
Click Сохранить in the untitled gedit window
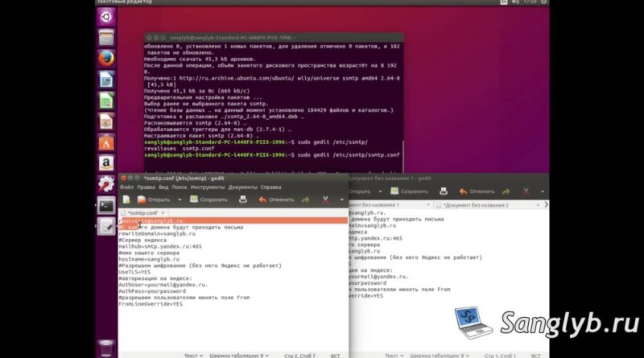pyautogui.click(x=409, y=191)
